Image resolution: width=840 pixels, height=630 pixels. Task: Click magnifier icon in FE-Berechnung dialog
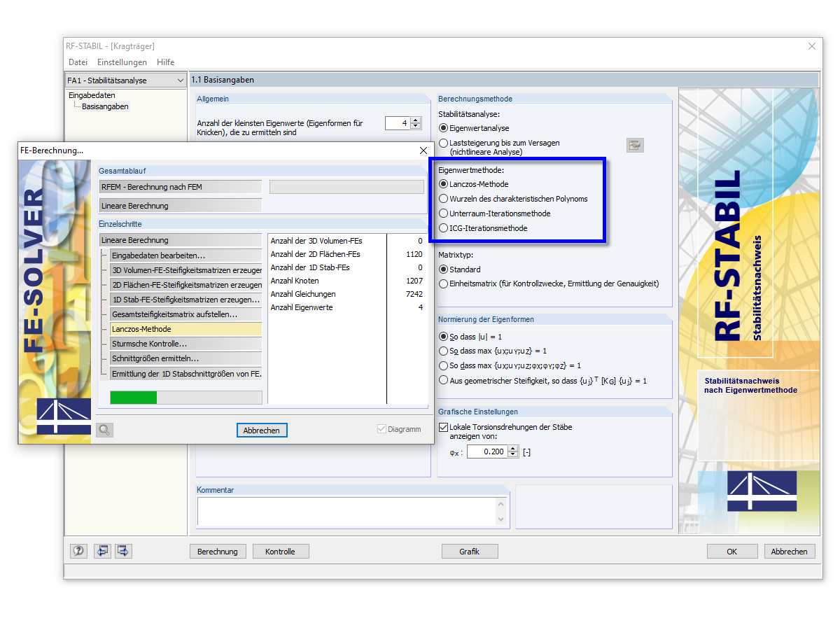[x=105, y=430]
